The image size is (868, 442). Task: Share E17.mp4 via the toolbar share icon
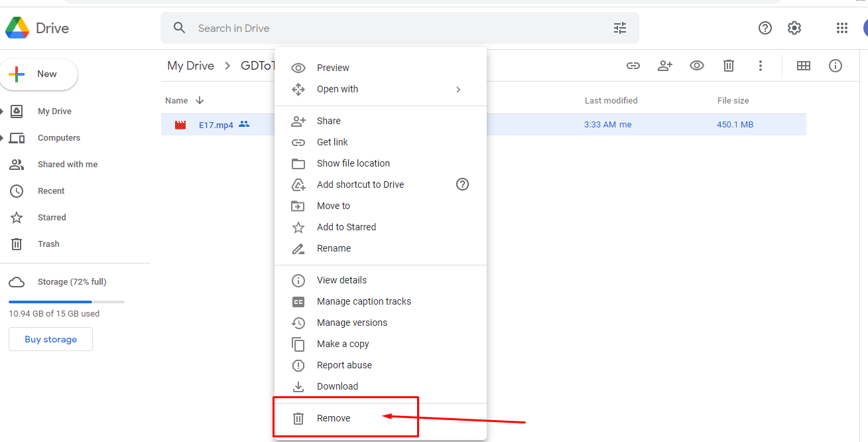coord(664,66)
